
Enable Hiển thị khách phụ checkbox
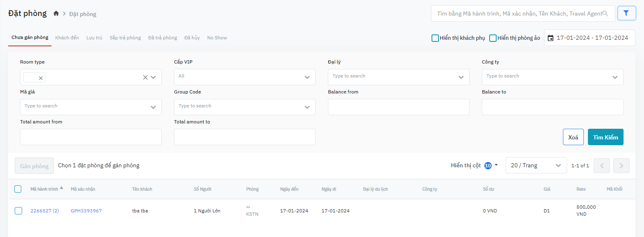pyautogui.click(x=435, y=38)
